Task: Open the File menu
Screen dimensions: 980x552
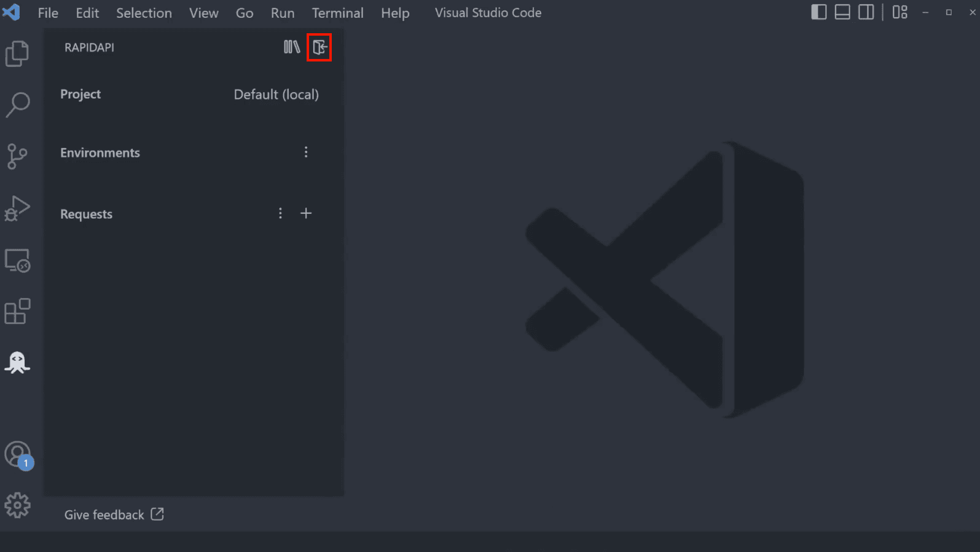Action: tap(48, 13)
